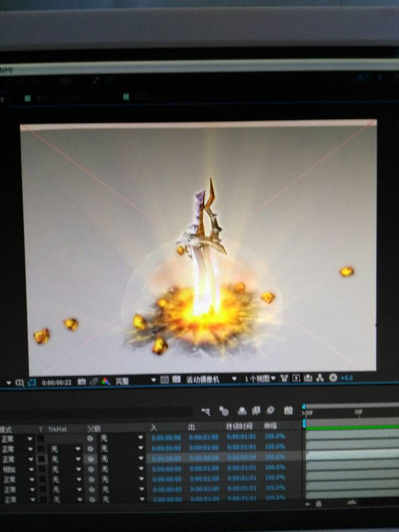Click the TrkMat column header
This screenshot has width=399, height=532.
click(57, 429)
